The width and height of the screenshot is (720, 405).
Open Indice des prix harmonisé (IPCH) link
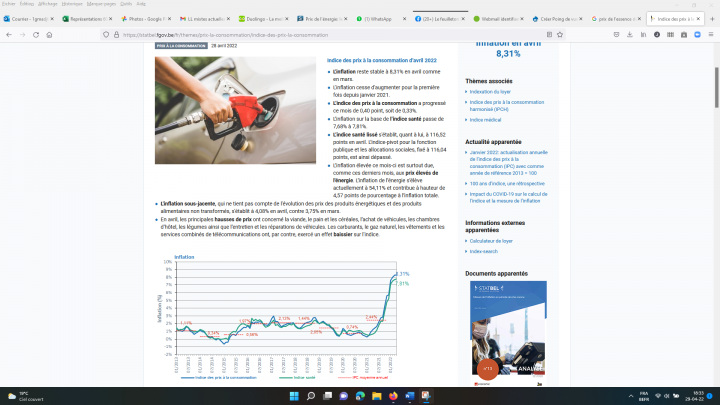click(x=506, y=106)
